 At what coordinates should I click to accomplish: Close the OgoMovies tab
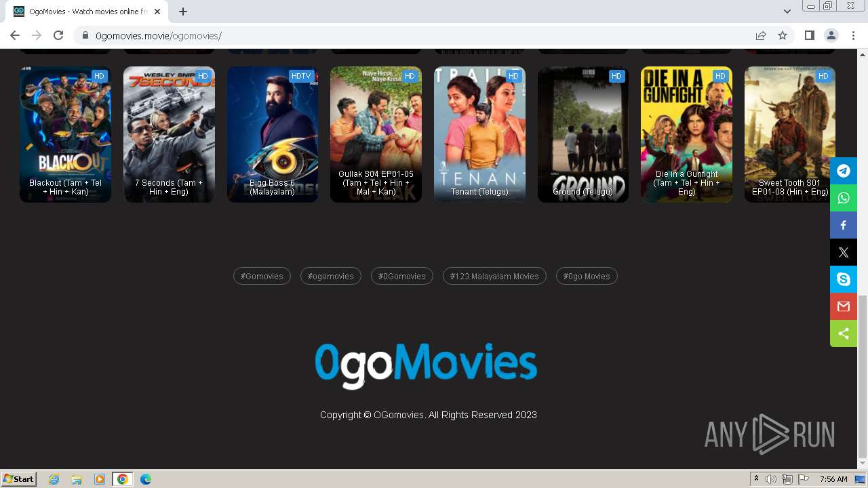click(158, 12)
